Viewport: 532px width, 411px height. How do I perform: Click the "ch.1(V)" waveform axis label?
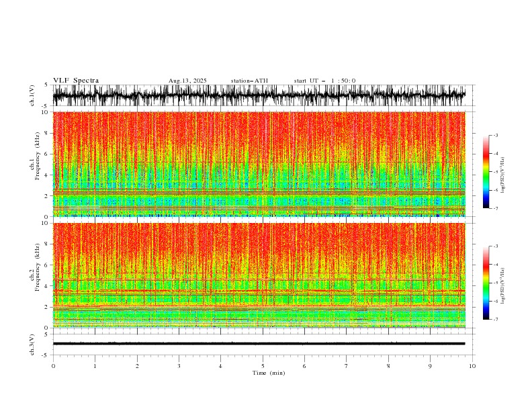(x=32, y=95)
